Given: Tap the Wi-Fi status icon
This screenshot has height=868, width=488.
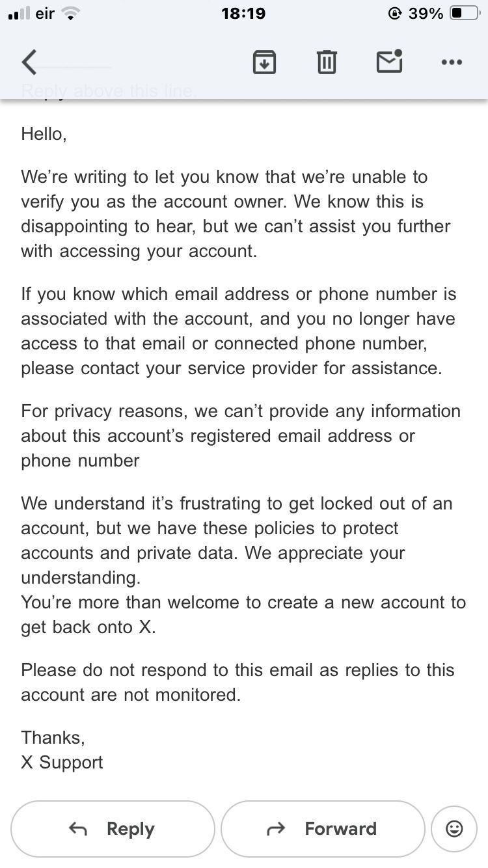Looking at the screenshot, I should 69,14.
